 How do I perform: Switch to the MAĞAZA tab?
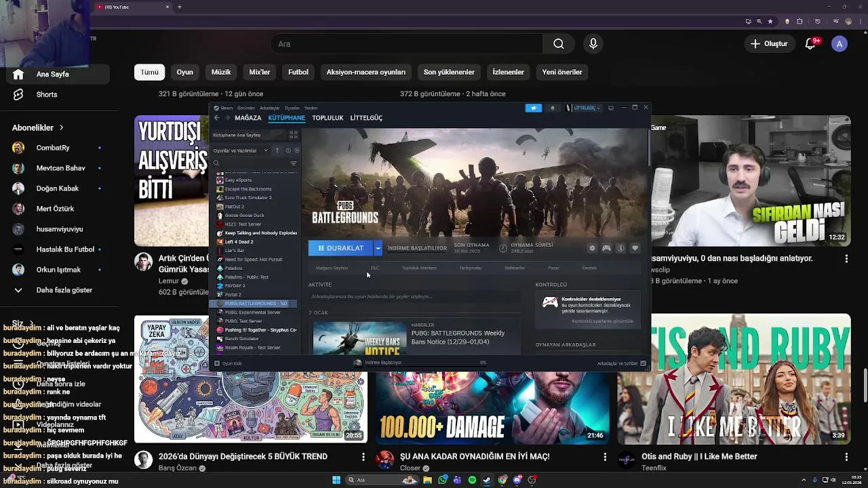pos(248,118)
